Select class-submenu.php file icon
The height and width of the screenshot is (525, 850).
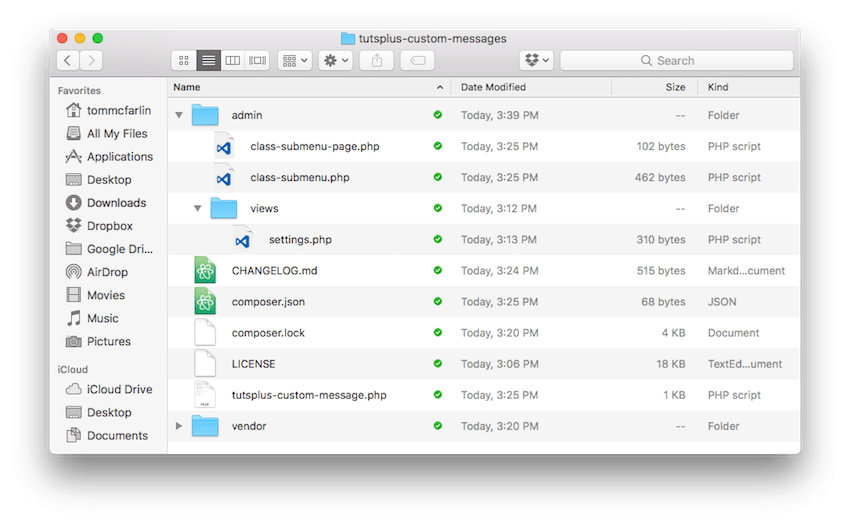point(224,177)
